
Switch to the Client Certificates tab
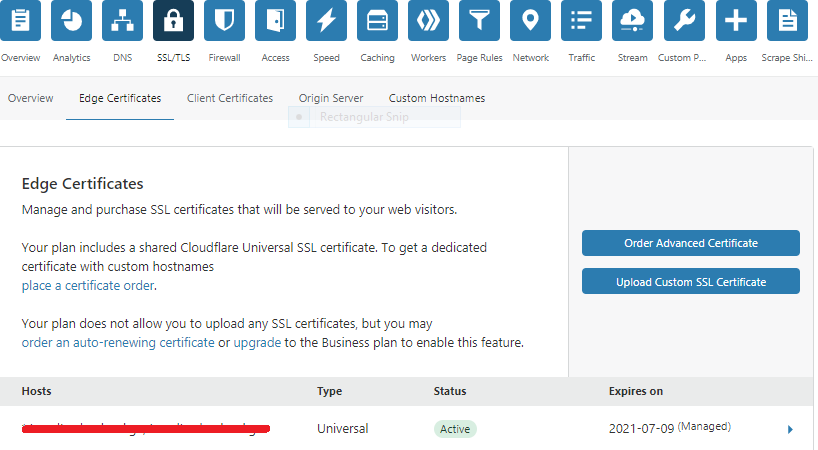click(229, 99)
